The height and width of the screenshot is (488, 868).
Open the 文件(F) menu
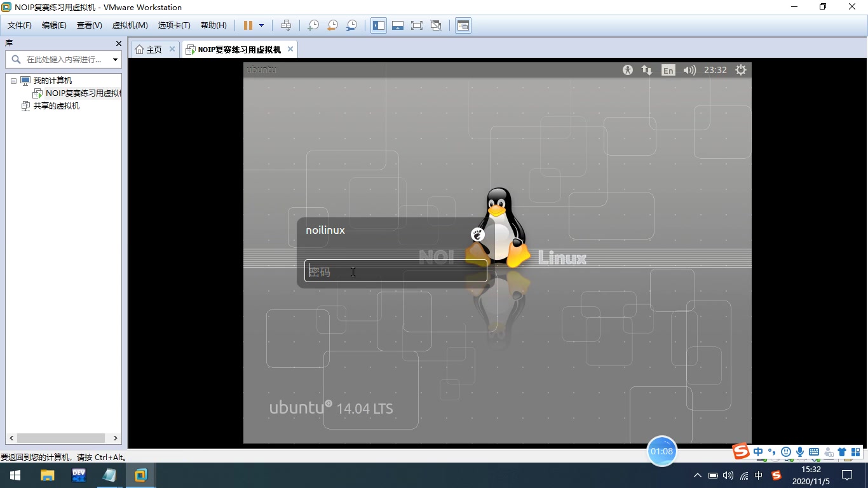[x=20, y=25]
